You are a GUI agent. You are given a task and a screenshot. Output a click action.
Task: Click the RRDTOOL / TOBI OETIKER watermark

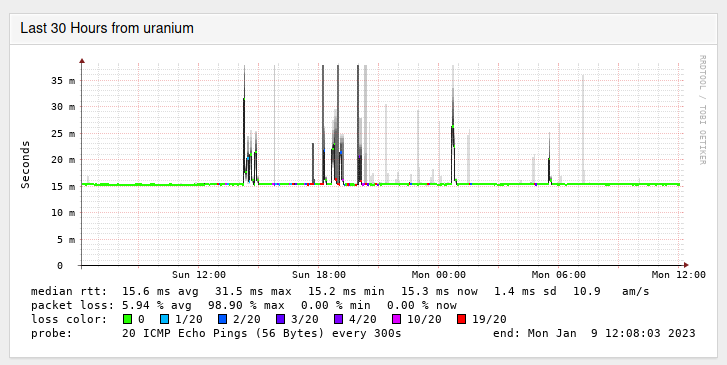[x=702, y=110]
